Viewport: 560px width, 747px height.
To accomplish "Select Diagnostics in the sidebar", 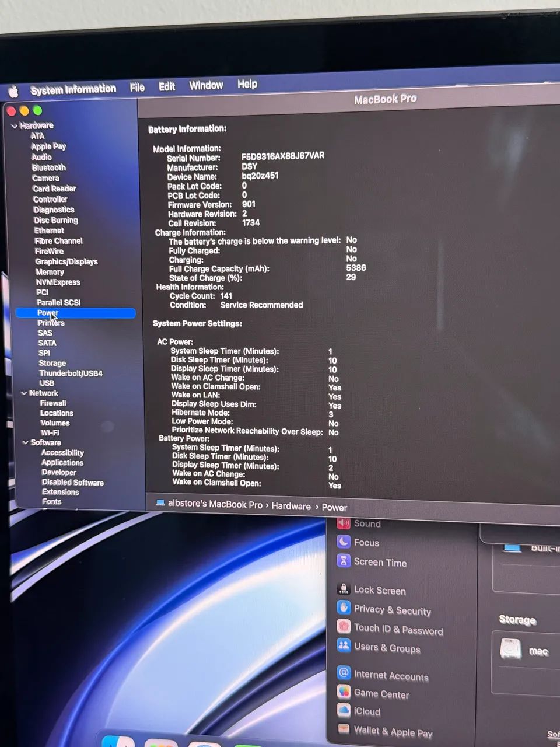I will click(54, 210).
